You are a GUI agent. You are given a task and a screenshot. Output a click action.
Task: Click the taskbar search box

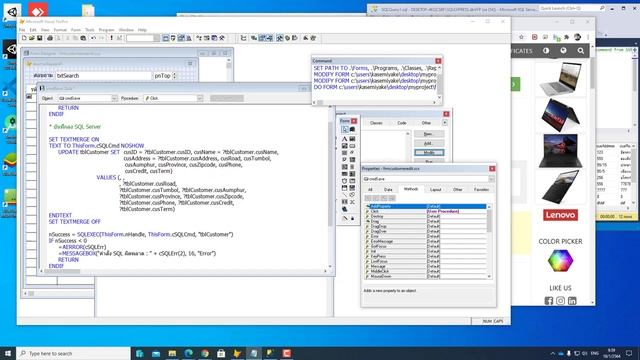click(x=73, y=353)
